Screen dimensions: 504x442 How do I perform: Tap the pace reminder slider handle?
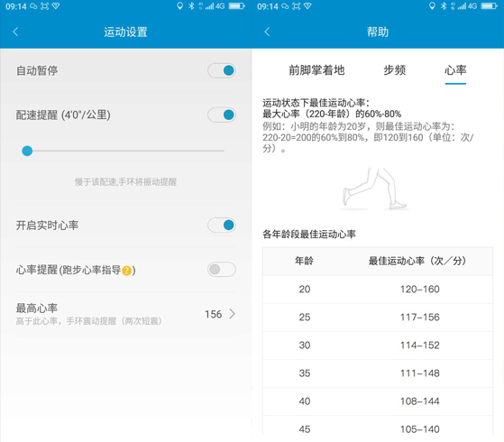[x=27, y=151]
